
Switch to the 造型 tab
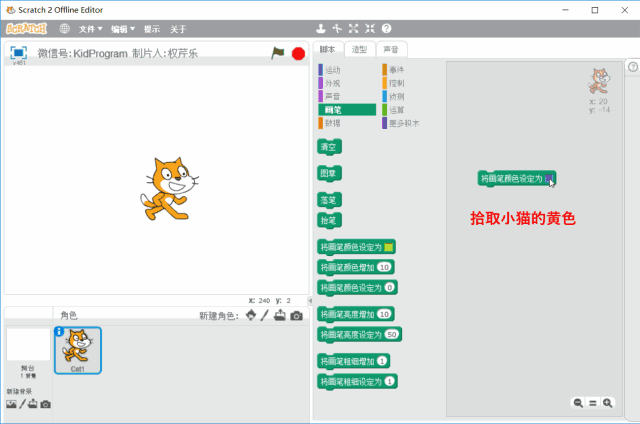359,49
